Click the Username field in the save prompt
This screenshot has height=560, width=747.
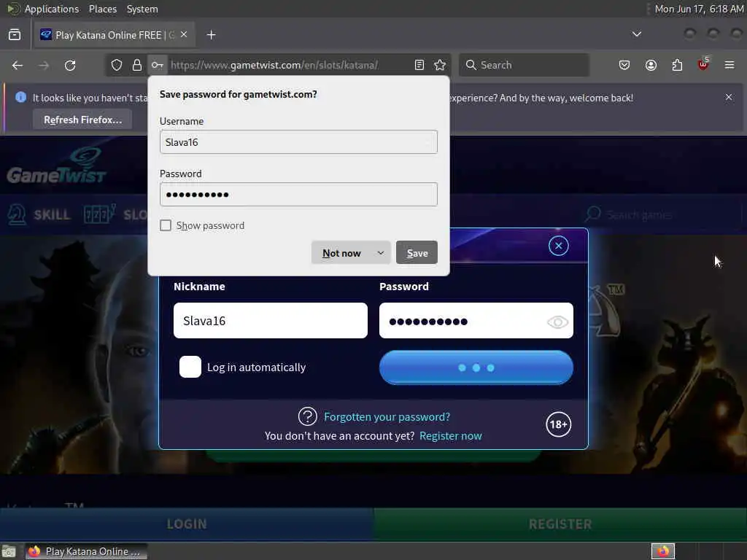coord(298,142)
